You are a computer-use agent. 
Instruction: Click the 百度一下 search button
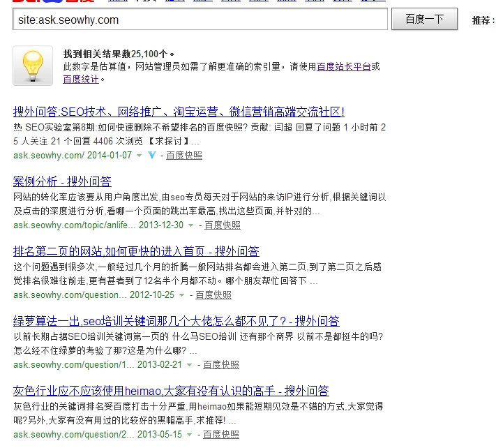point(425,19)
